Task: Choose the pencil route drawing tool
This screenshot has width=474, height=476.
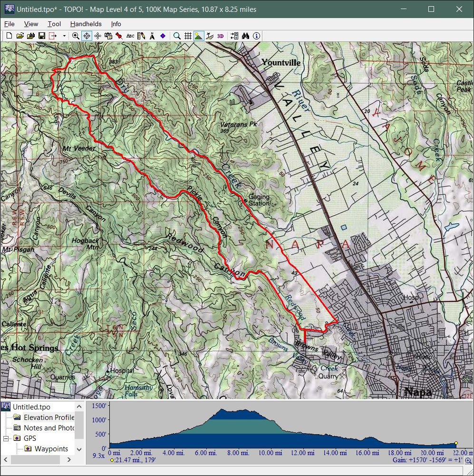Action: click(141, 36)
